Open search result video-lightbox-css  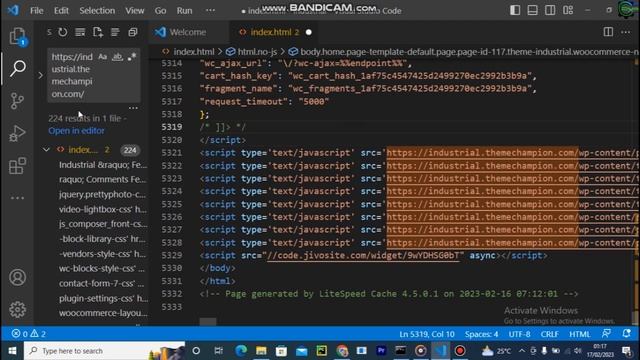(x=102, y=209)
